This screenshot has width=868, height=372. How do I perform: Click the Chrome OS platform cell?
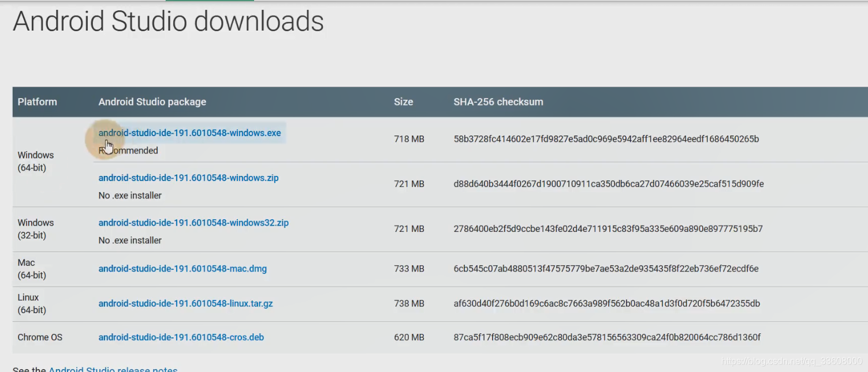pos(40,337)
